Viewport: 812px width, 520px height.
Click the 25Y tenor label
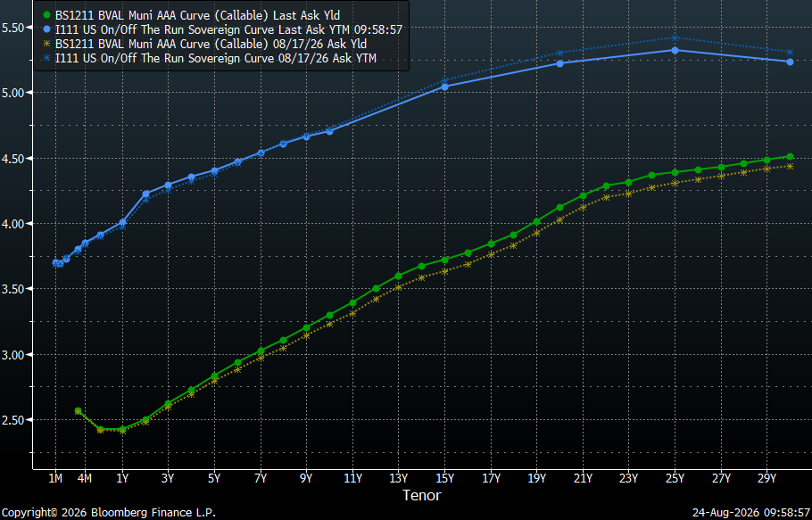(x=675, y=479)
